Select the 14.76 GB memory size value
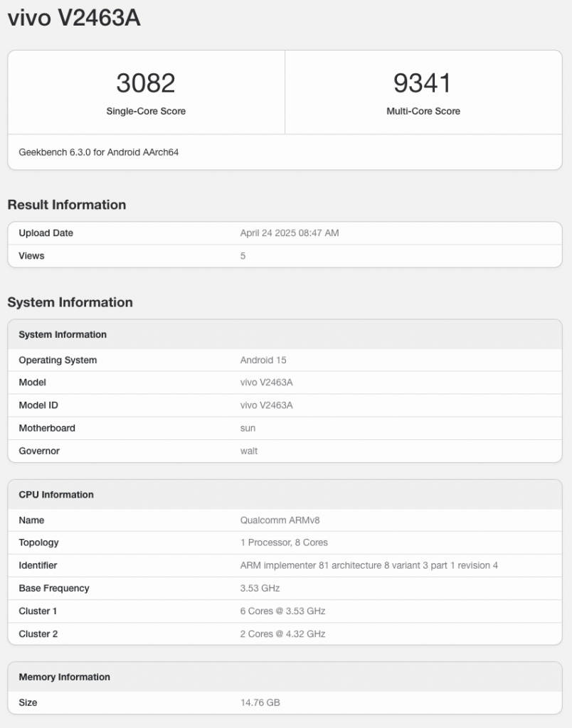Image resolution: width=572 pixels, height=728 pixels. (260, 702)
